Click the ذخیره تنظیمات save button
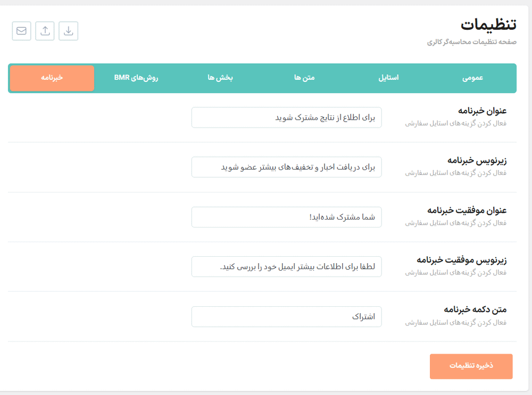The height and width of the screenshot is (395, 532). [x=471, y=366]
